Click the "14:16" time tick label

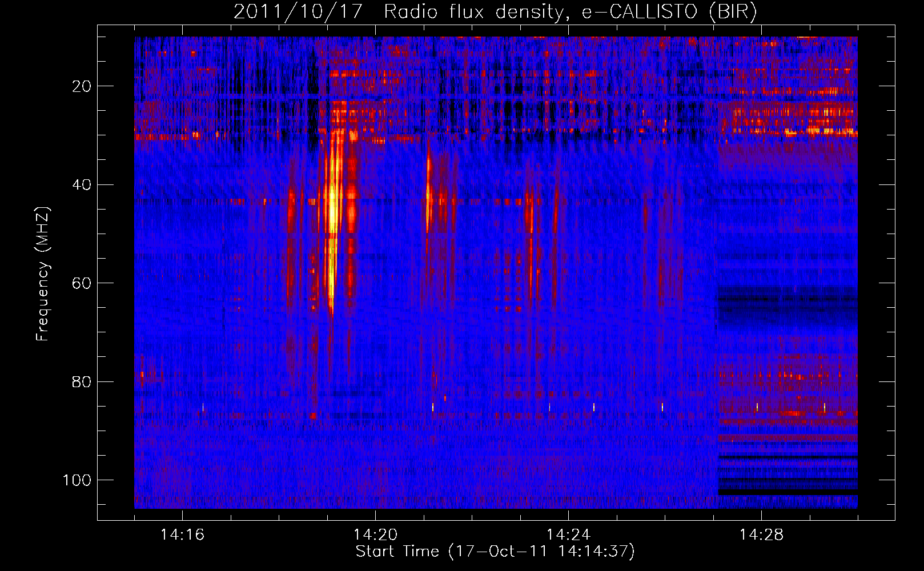coord(182,535)
